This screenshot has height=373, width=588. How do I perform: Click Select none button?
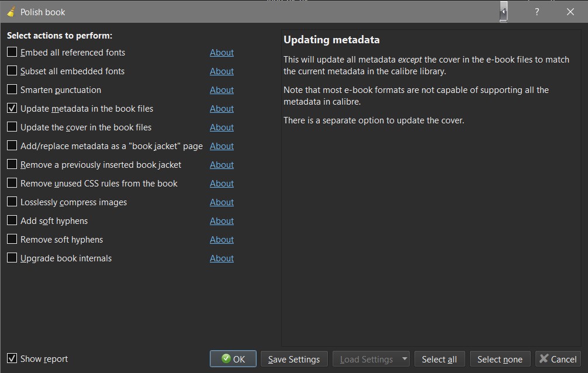[499, 359]
